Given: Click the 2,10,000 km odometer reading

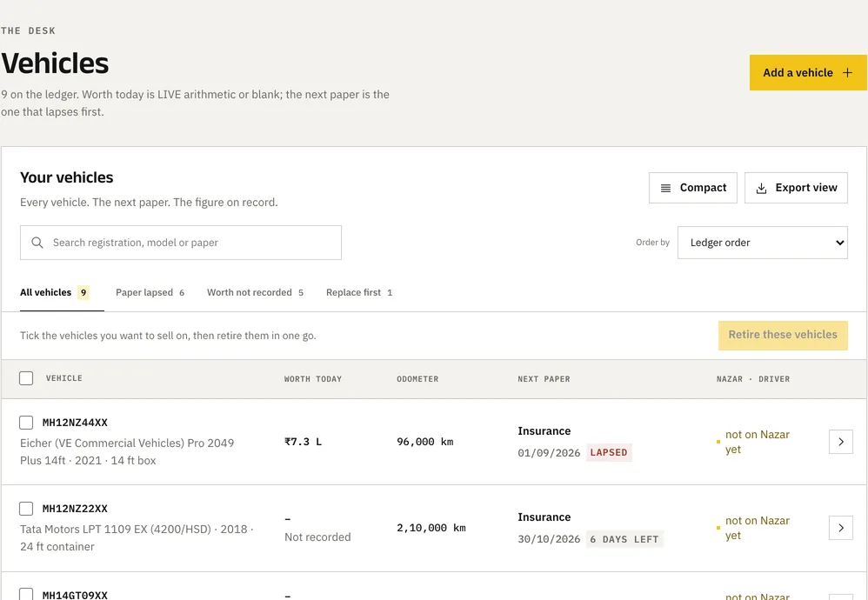Looking at the screenshot, I should pyautogui.click(x=431, y=528).
